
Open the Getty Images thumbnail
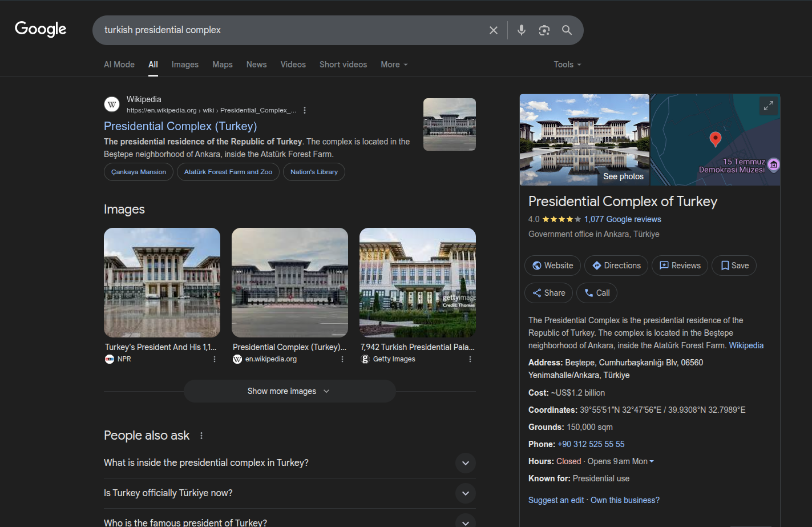click(x=418, y=283)
